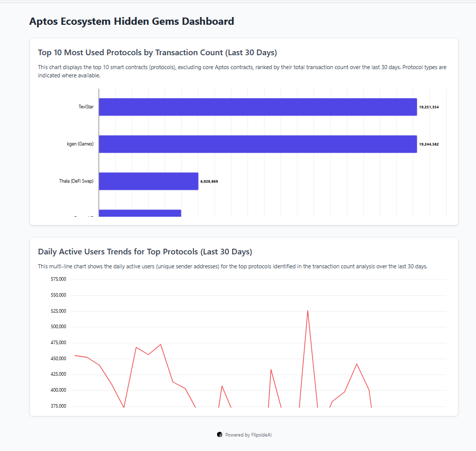Click the Top 10 Most Used Protocols heading
This screenshot has width=476, height=451.
[x=157, y=53]
